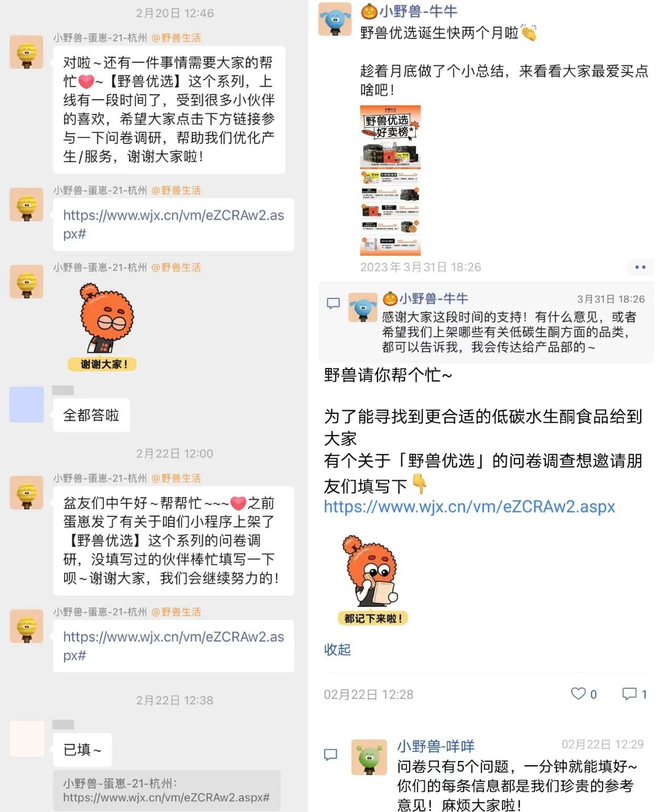Image resolution: width=664 pixels, height=812 pixels.
Task: Click the heart like icon on the post
Action: (x=578, y=694)
